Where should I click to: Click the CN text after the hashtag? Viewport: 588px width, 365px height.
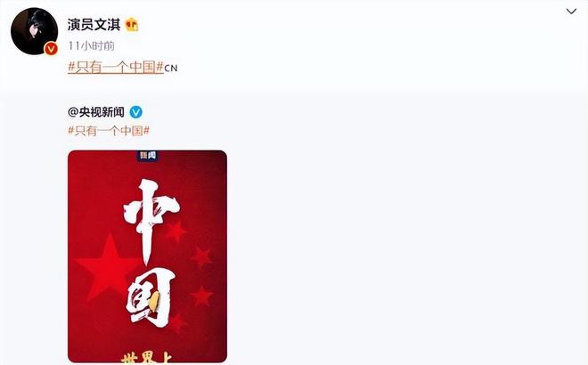click(x=171, y=69)
